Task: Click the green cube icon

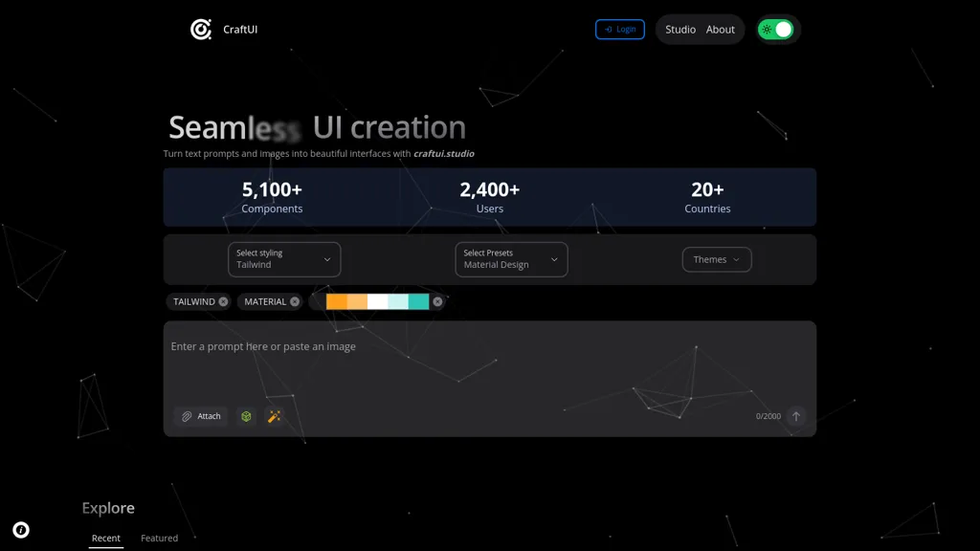Action: click(x=246, y=416)
